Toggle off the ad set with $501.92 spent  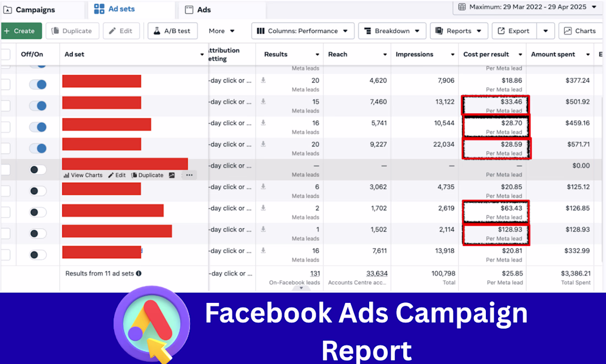pyautogui.click(x=38, y=106)
